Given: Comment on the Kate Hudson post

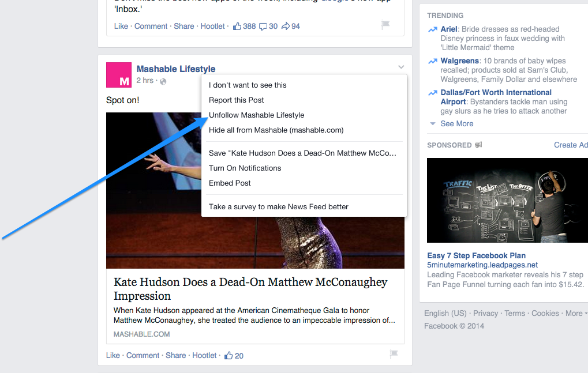Looking at the screenshot, I should click(143, 355).
